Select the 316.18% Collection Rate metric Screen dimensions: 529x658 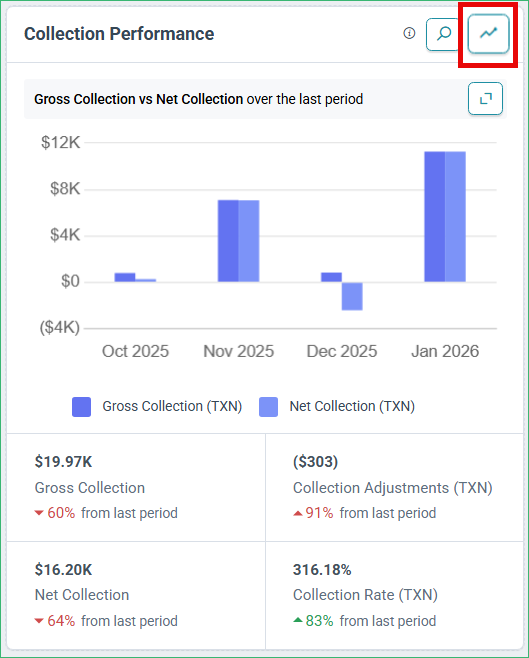[x=394, y=595]
